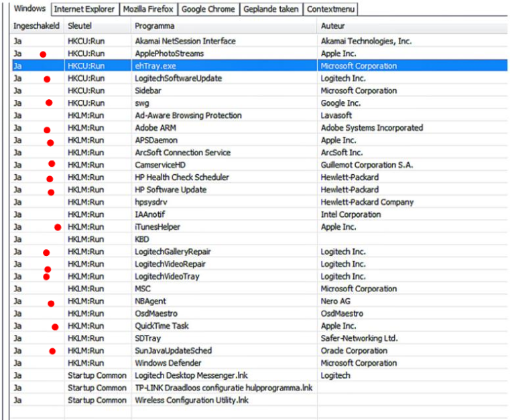Click the Oracle Corporation author cell

[x=355, y=350]
